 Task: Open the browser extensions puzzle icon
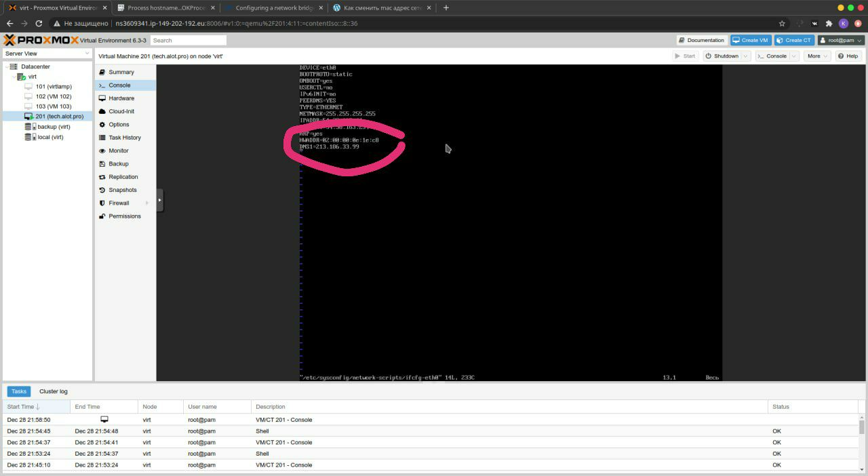829,23
